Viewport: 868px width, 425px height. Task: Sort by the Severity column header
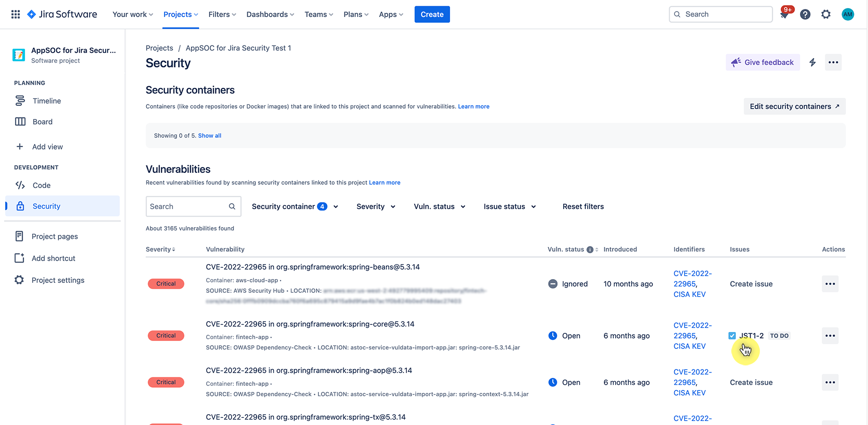pos(160,249)
